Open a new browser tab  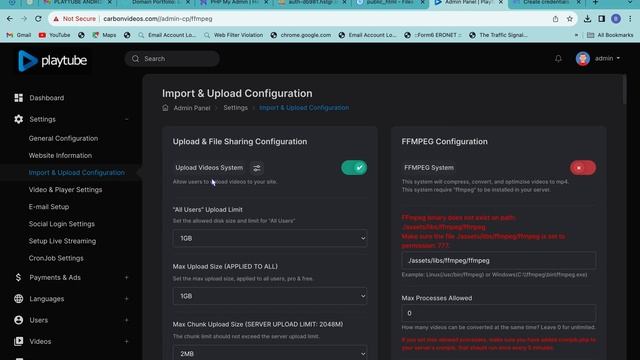pyautogui.click(x=596, y=2)
